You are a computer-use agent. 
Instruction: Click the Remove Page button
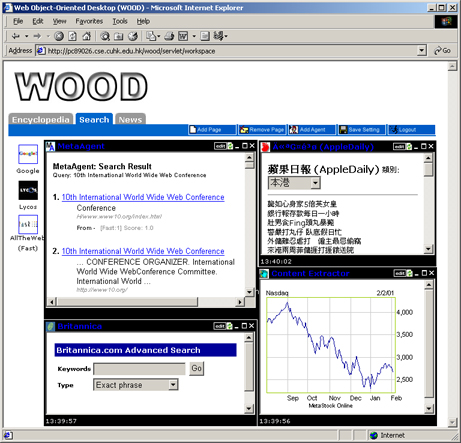[x=262, y=130]
